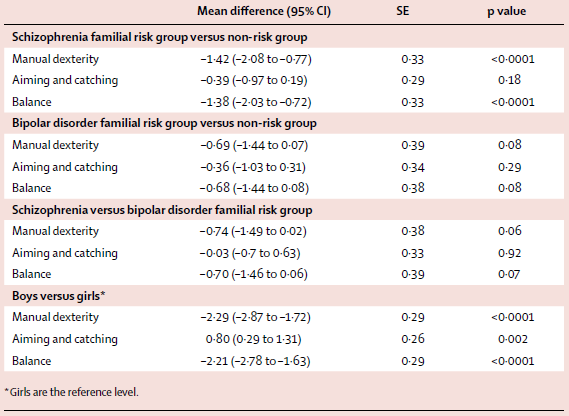Select the SE column header
Viewport: 569px width, 416px height.
click(402, 11)
